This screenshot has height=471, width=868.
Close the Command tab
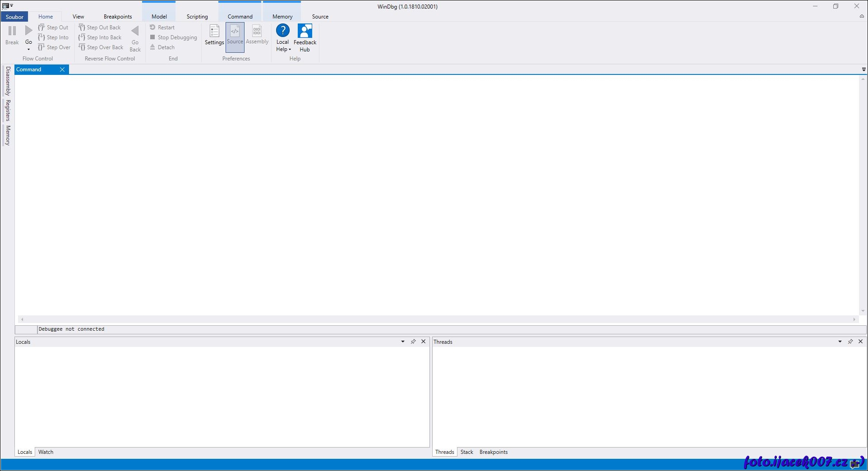[62, 69]
